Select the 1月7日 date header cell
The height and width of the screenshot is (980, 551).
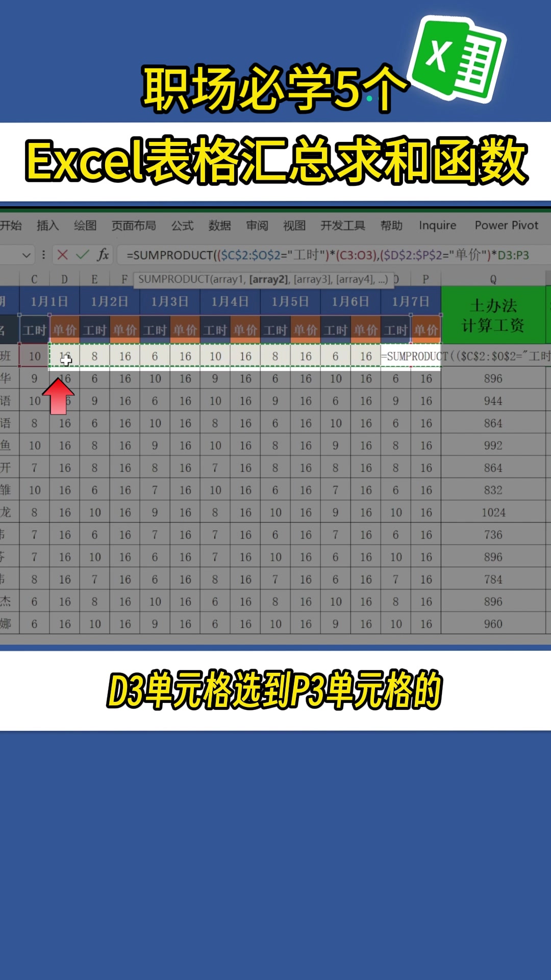pos(411,301)
